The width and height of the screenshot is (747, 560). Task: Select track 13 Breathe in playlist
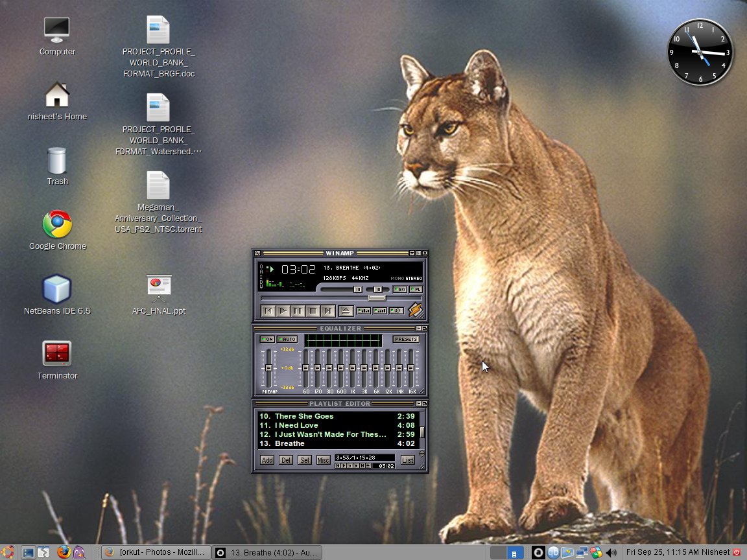(x=337, y=443)
